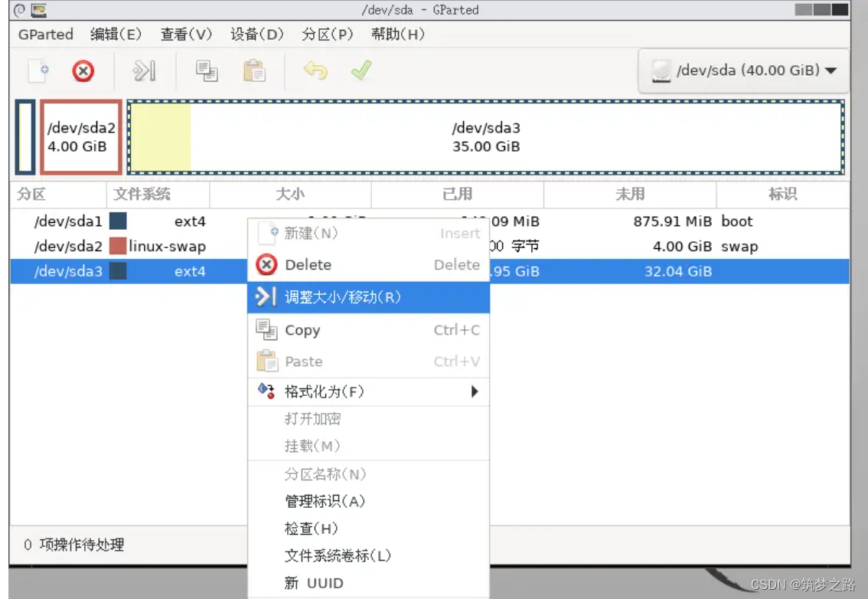Viewport: 868px width, 599px height.
Task: Click the Resize/Move toolbar icon
Action: [x=144, y=71]
